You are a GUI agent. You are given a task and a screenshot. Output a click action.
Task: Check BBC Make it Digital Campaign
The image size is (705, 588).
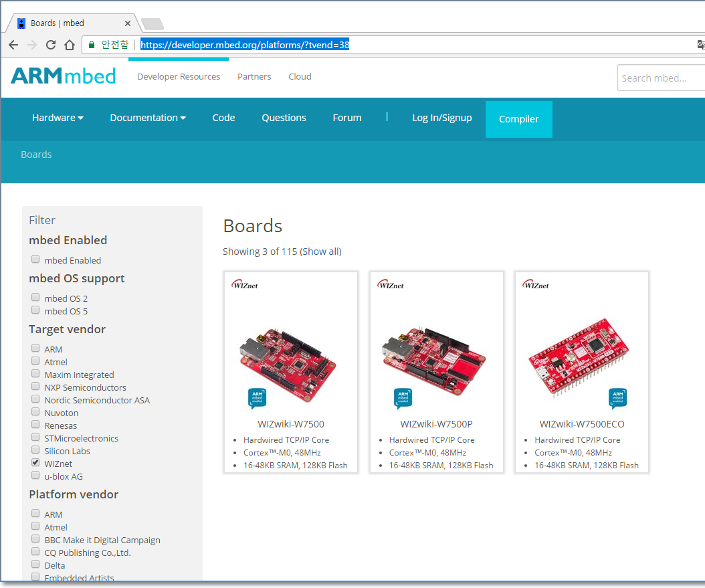point(35,538)
